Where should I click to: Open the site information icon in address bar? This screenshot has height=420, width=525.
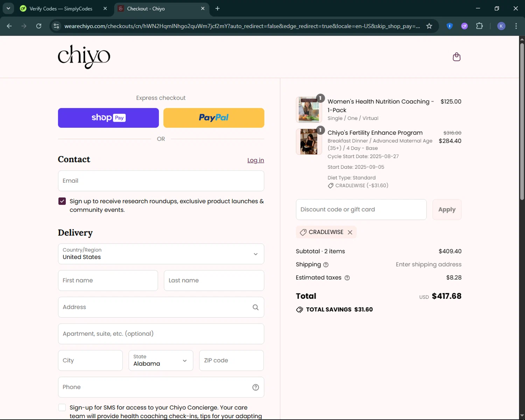coord(56,26)
